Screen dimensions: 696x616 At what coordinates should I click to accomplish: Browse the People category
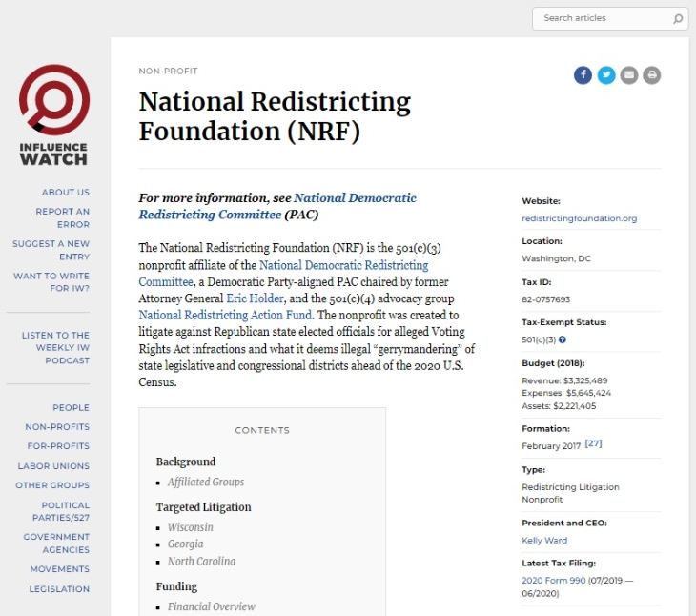(71, 407)
